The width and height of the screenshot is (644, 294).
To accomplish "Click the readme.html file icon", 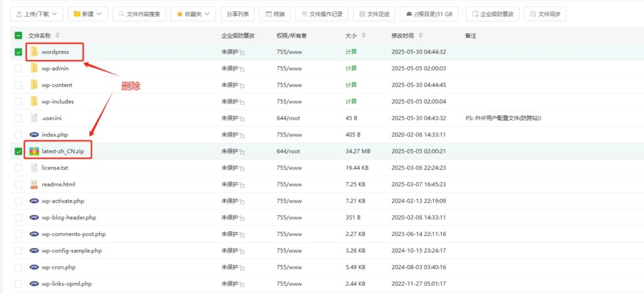I will coord(34,184).
